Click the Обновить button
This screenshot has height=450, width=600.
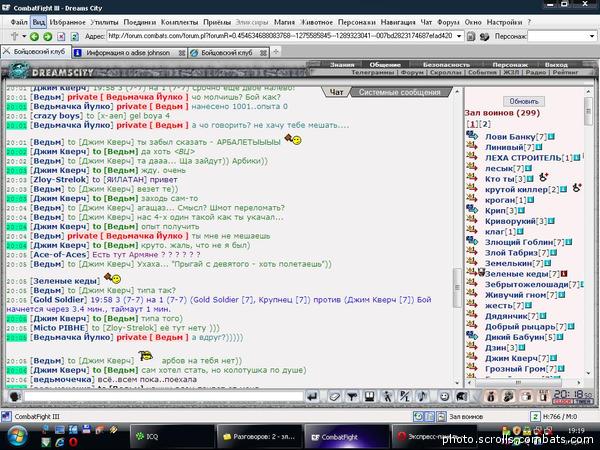point(524,101)
